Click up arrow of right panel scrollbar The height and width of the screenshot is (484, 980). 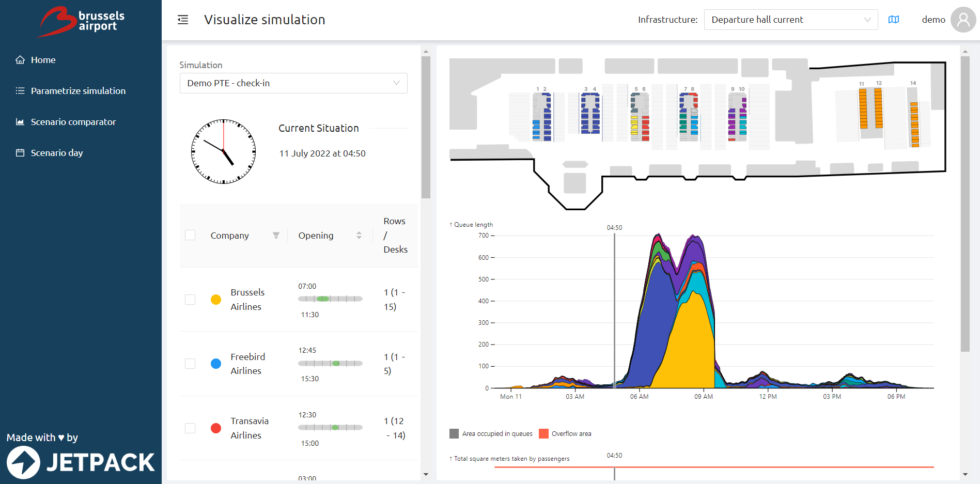click(965, 52)
